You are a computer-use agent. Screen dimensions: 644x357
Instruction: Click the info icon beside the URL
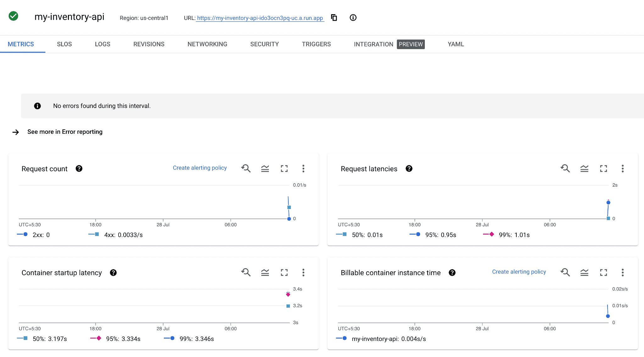tap(353, 18)
